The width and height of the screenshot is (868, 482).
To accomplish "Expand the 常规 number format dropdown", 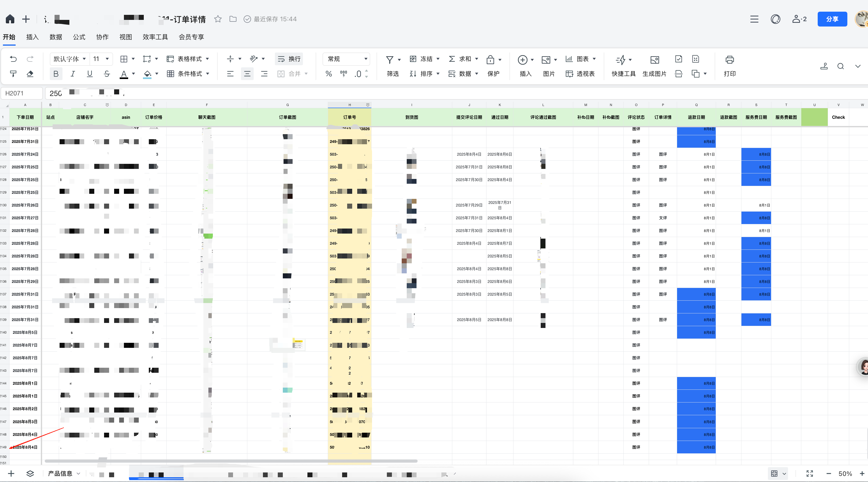I will point(346,59).
